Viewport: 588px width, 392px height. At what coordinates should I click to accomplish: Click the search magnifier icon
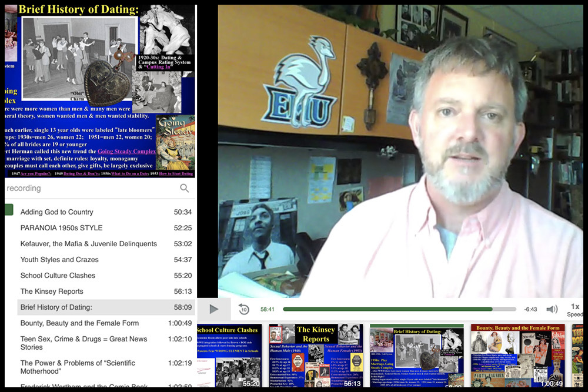[x=184, y=188]
